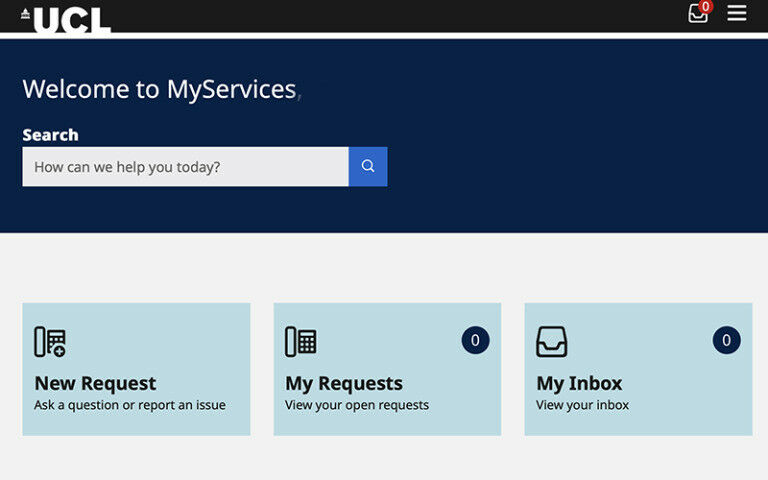Viewport: 768px width, 480px height.
Task: Click the My Inbox tray icon
Action: (x=552, y=341)
